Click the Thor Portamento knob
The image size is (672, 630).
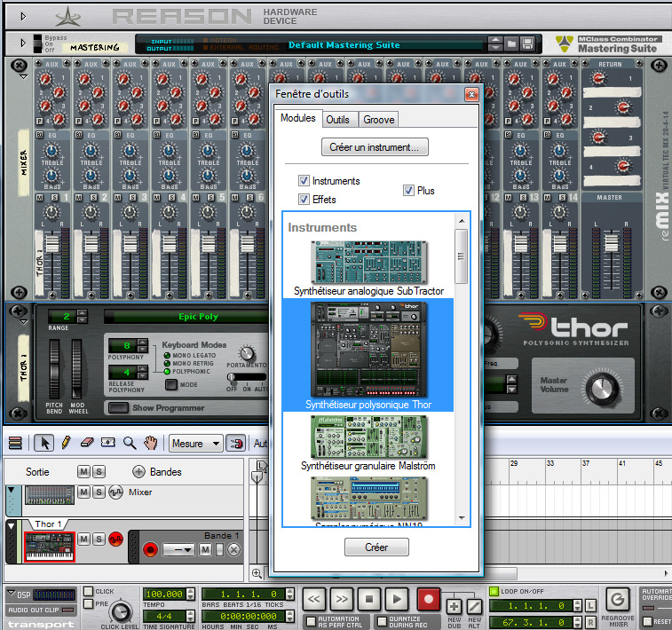[247, 353]
